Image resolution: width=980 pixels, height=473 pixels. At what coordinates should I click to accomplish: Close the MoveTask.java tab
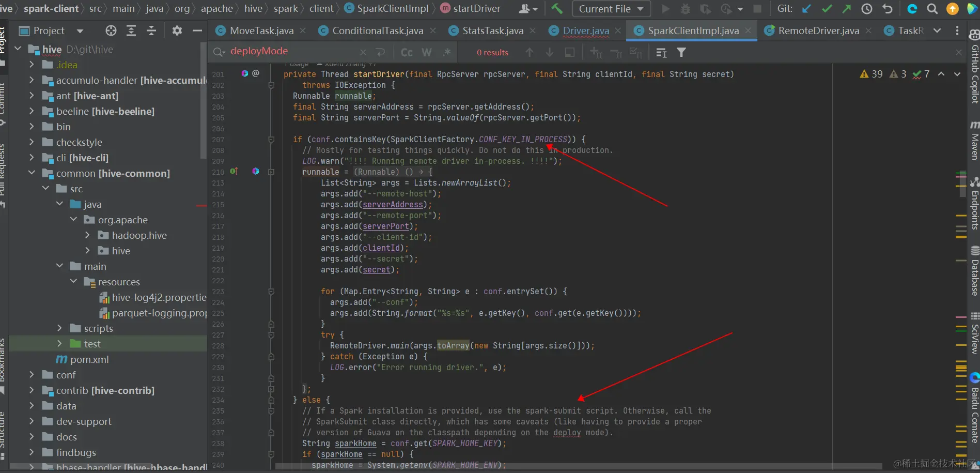coord(303,30)
